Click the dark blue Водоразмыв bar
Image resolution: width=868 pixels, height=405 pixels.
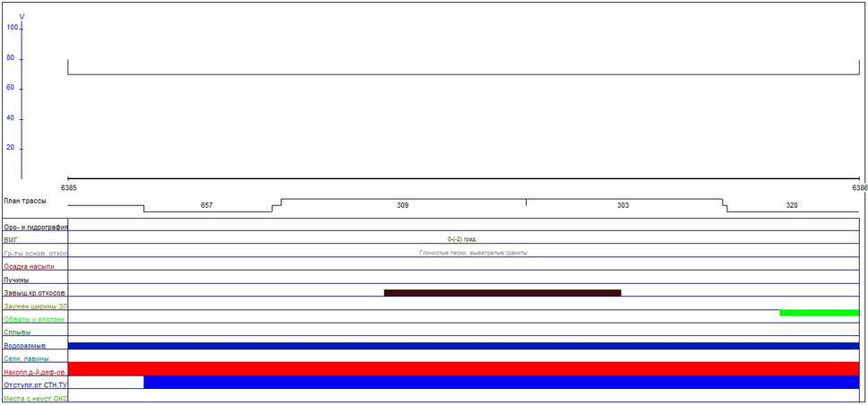tap(463, 346)
